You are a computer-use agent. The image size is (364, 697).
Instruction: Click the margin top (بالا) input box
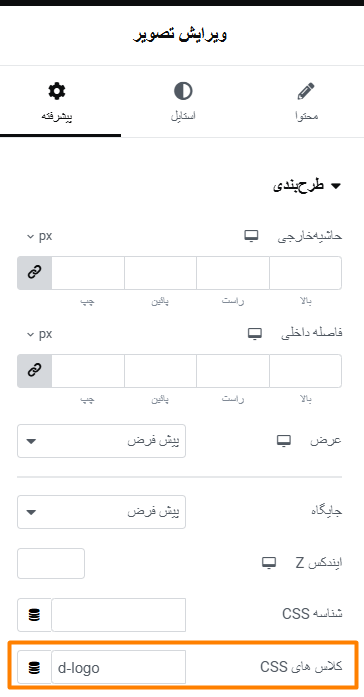click(x=305, y=273)
